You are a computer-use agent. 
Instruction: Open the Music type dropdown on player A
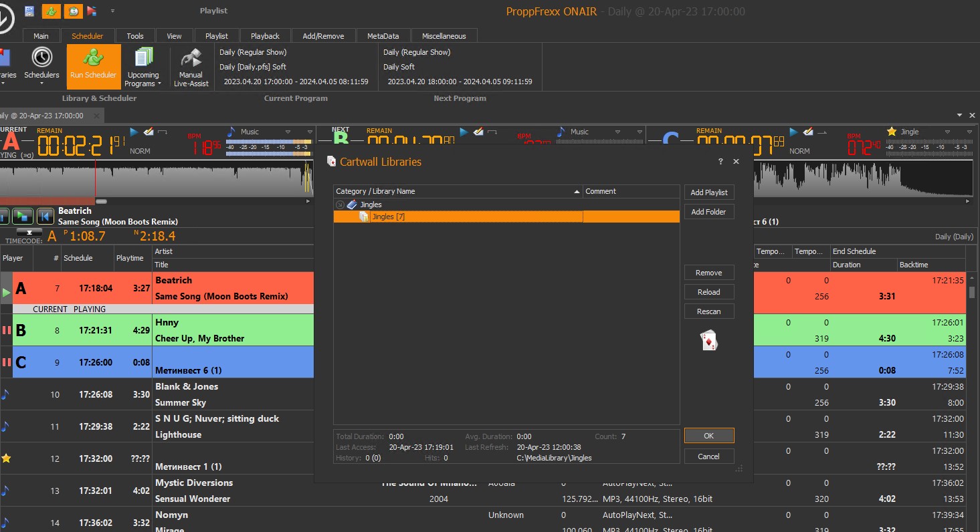point(288,132)
